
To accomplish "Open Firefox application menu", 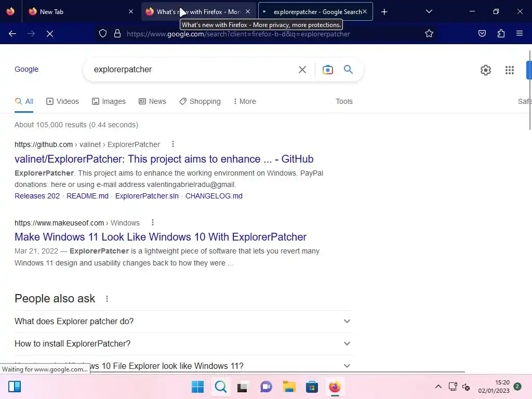I will coord(520,34).
